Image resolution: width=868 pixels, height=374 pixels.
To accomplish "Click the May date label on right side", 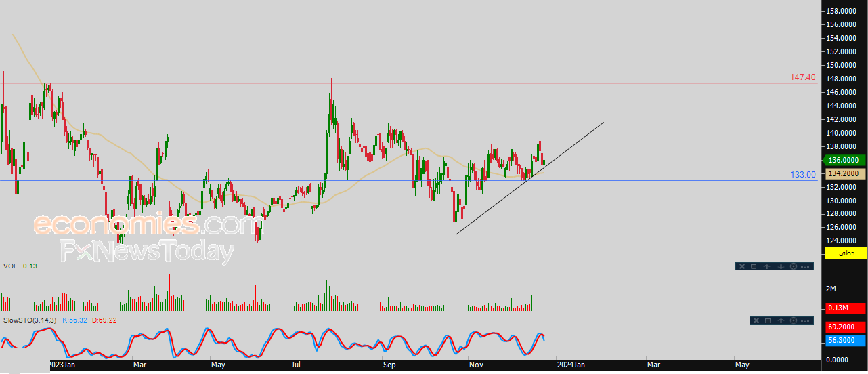I will tap(742, 365).
